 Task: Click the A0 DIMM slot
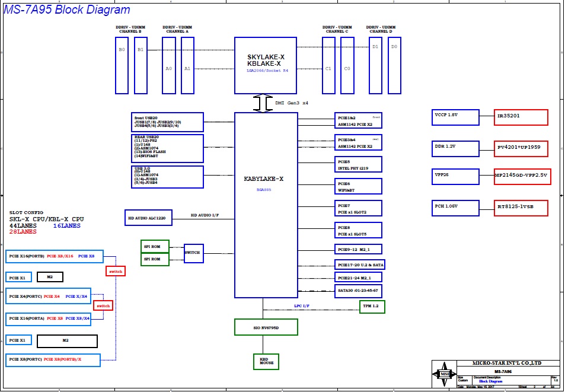(x=168, y=65)
